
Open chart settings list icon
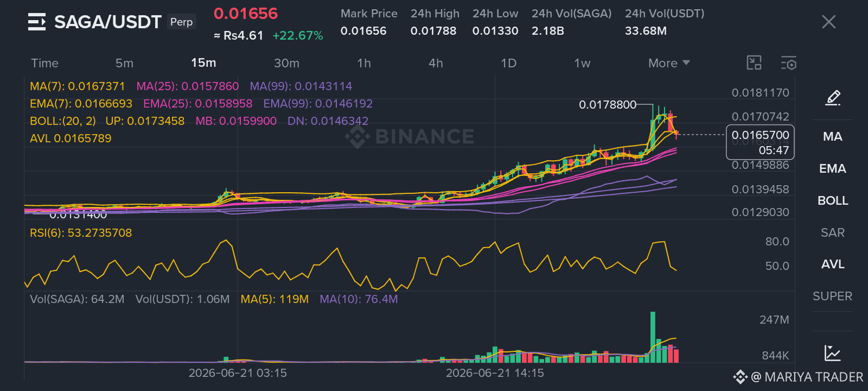(789, 63)
